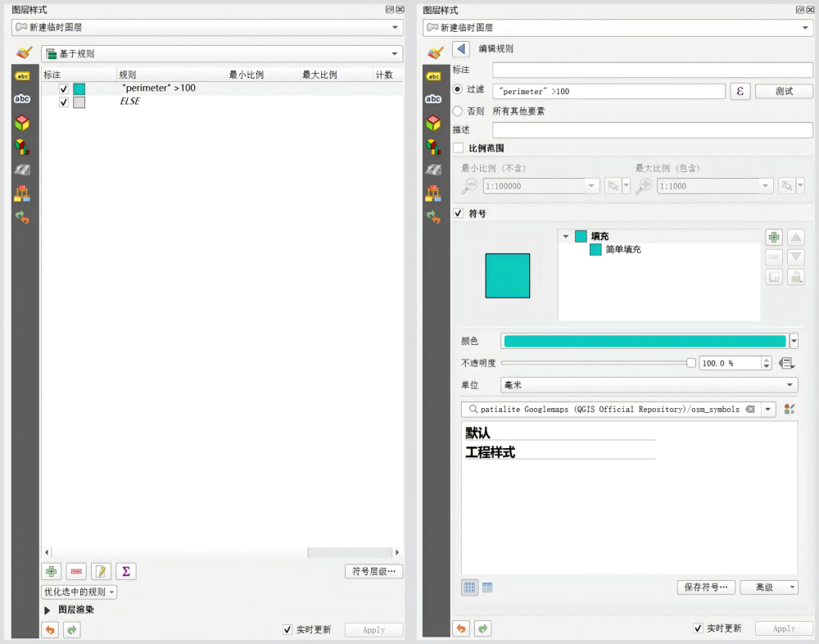Click the sigma count features icon
This screenshot has height=644, width=819.
[x=125, y=571]
